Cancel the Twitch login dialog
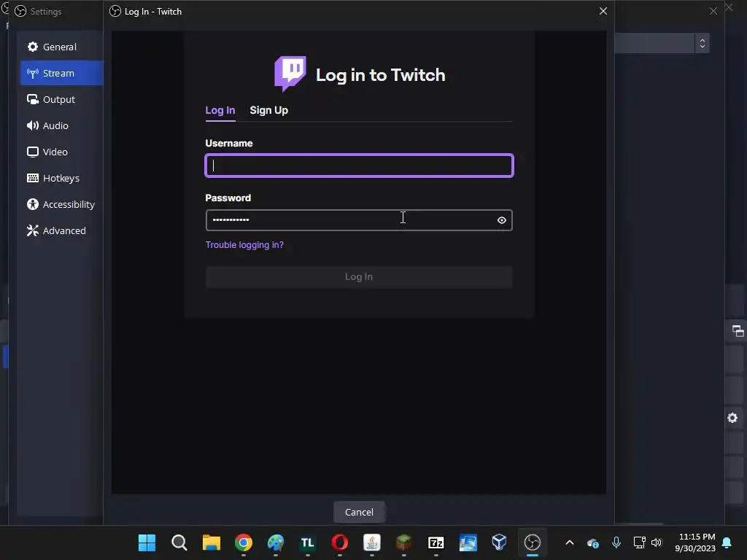Image resolution: width=747 pixels, height=560 pixels. point(359,512)
